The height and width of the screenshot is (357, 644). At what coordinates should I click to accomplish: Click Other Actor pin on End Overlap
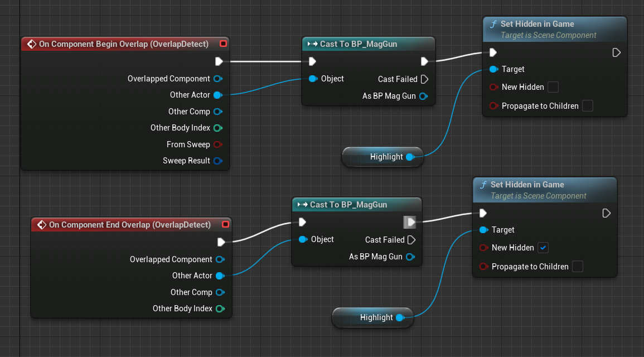pyautogui.click(x=220, y=276)
